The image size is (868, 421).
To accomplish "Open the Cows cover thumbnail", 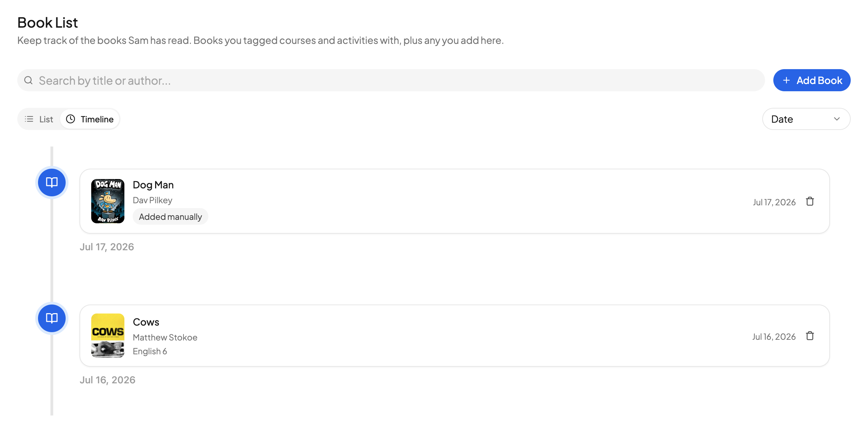I will [x=108, y=336].
